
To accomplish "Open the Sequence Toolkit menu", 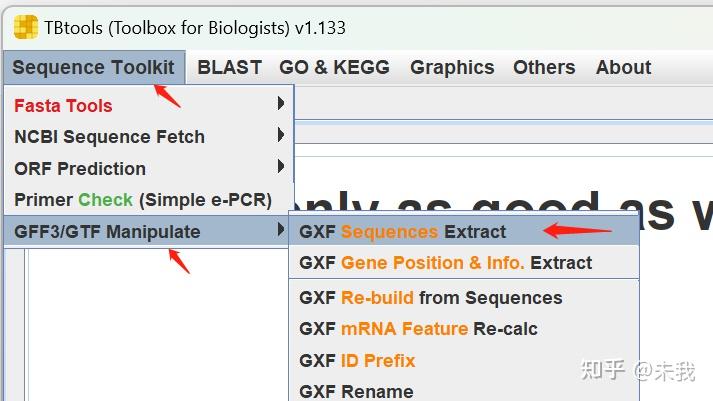I will click(93, 68).
